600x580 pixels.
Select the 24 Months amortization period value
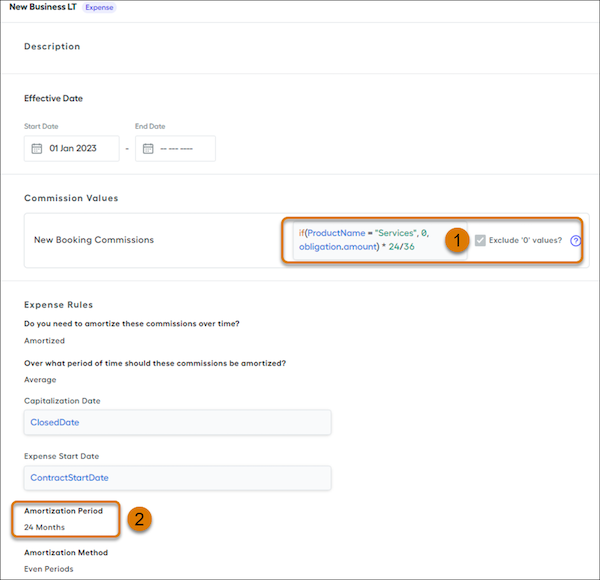point(44,527)
